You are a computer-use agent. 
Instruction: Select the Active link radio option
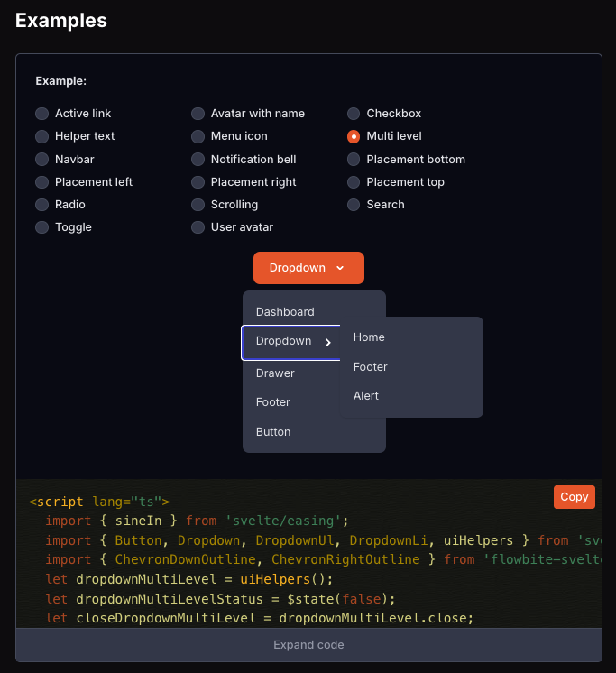(42, 114)
